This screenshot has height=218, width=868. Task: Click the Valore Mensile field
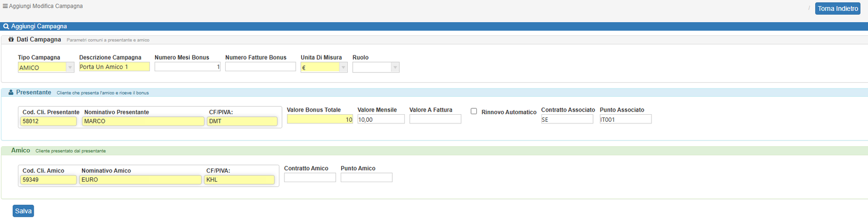pos(381,119)
